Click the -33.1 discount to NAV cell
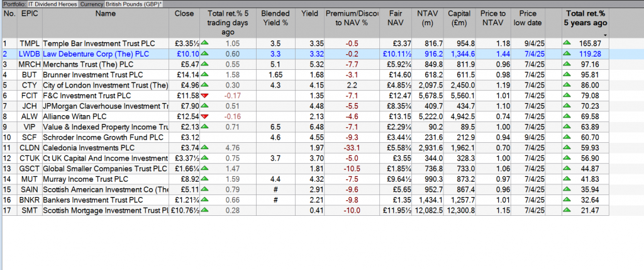The width and height of the screenshot is (644, 270). (352, 148)
